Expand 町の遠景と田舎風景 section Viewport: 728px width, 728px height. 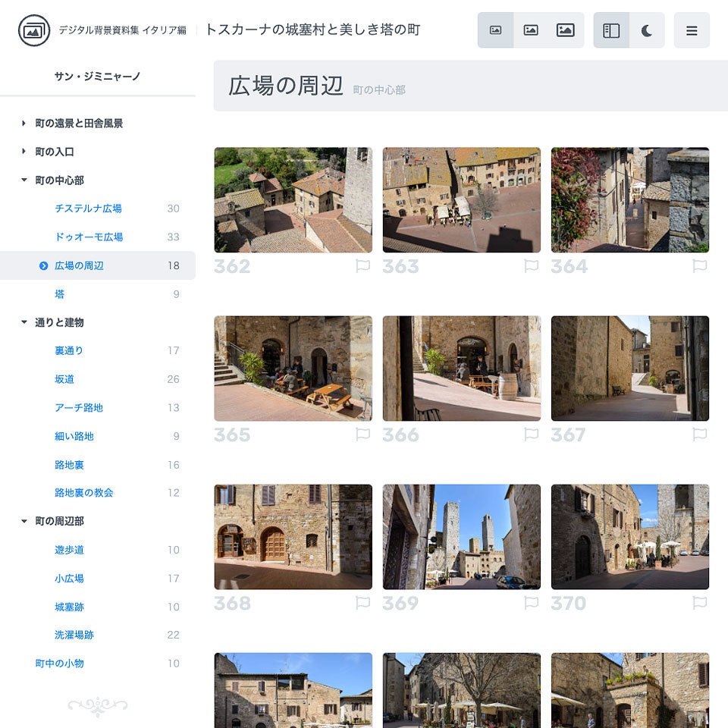point(24,123)
